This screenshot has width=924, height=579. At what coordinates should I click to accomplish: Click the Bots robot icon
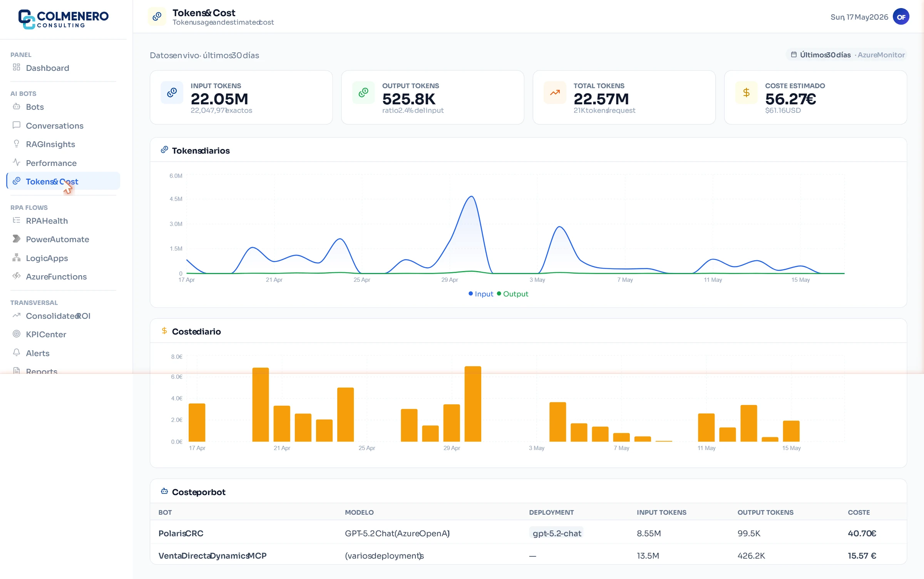pos(16,106)
